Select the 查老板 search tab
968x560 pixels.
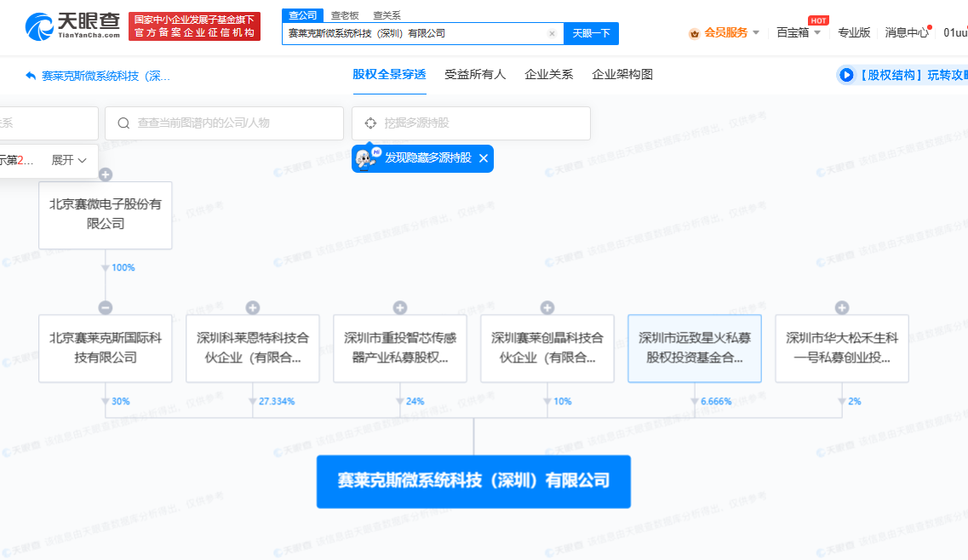345,15
